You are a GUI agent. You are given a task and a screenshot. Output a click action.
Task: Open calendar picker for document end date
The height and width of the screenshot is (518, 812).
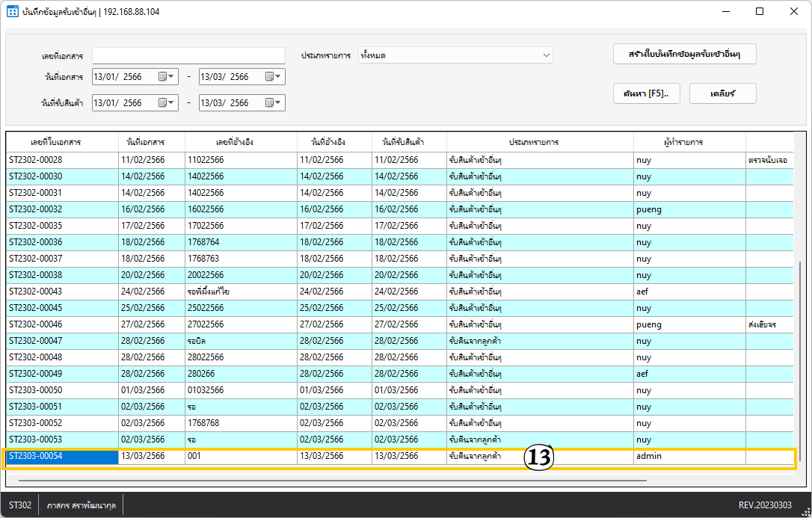coord(273,76)
